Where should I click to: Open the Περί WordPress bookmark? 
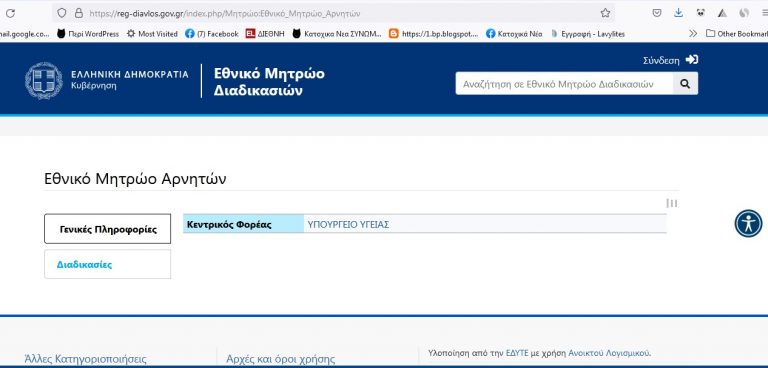(88, 34)
